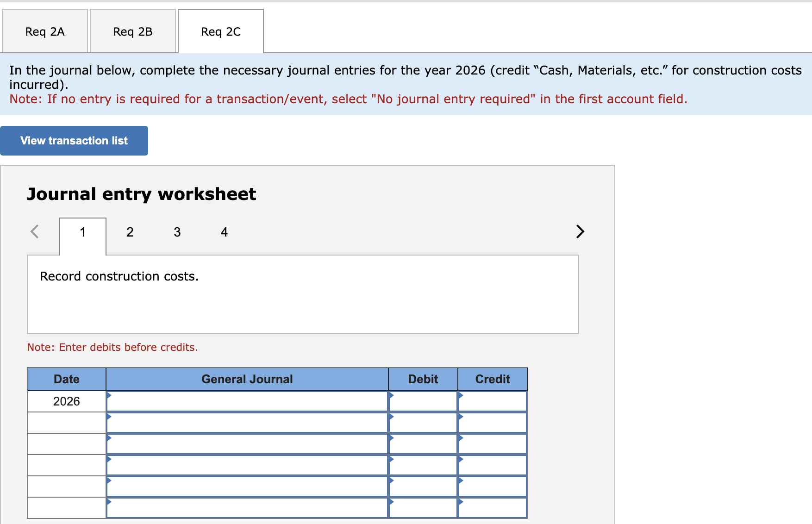Open General Journal account dropdown in 2026 row
Image resolution: width=812 pixels, height=524 pixels.
coord(247,401)
